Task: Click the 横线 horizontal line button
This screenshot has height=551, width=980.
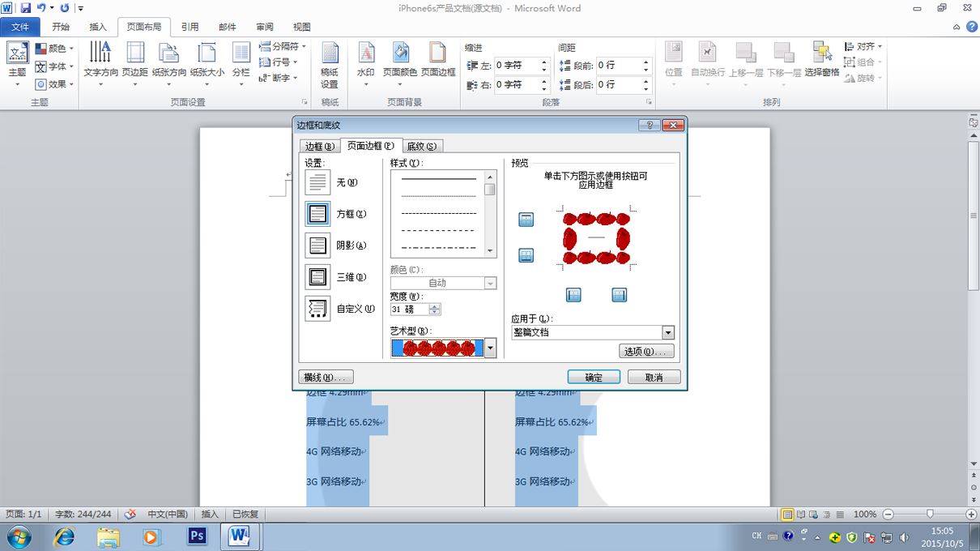Action: [x=326, y=378]
